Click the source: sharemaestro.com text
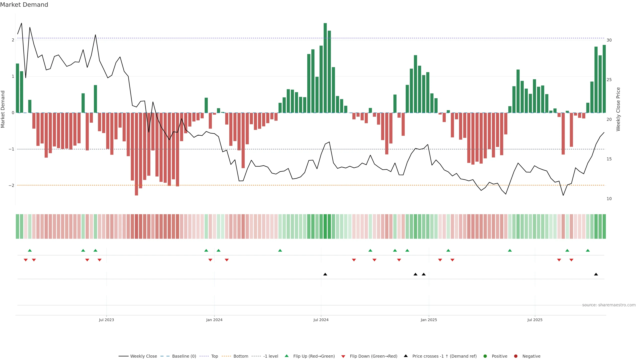 point(609,305)
